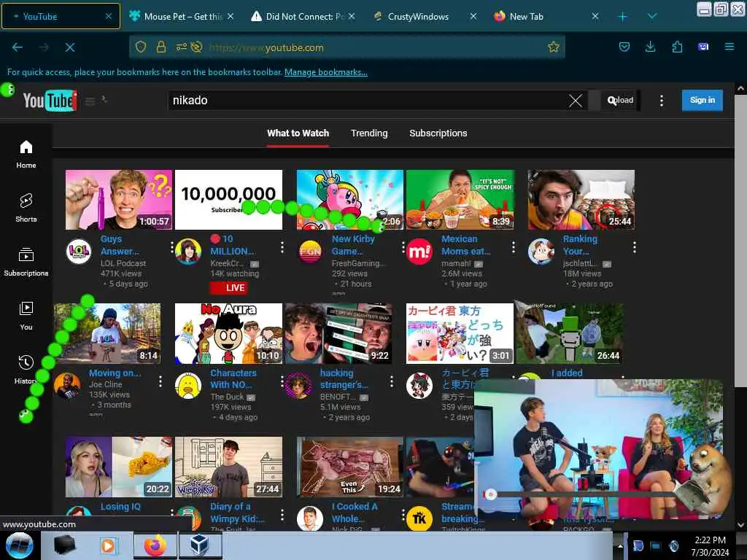This screenshot has height=560, width=747.
Task: Open the media player taskbar icon
Action: click(x=108, y=545)
